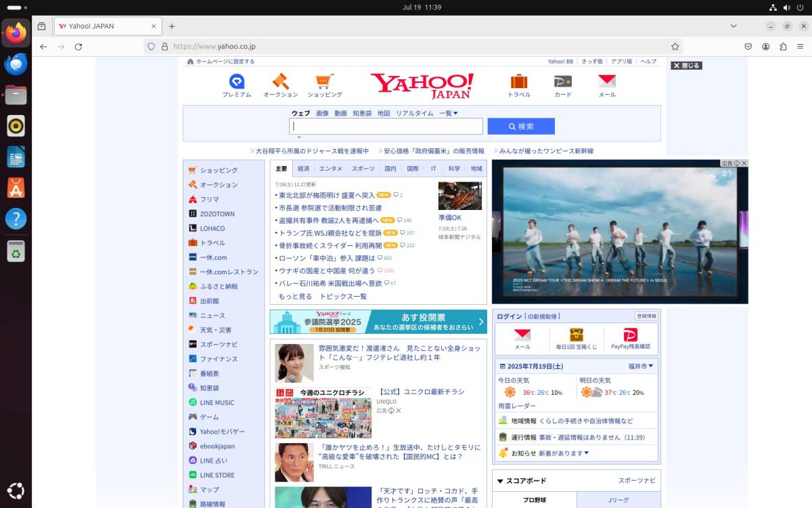This screenshot has height=508, width=812.
Task: Click the ID新規取得 link
Action: pyautogui.click(x=544, y=316)
